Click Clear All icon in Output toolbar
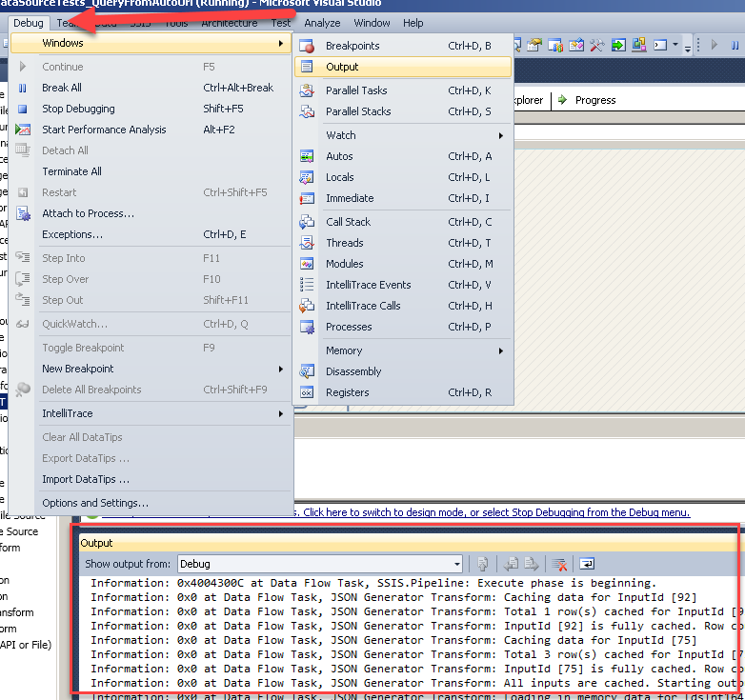This screenshot has width=745, height=700. click(x=559, y=564)
